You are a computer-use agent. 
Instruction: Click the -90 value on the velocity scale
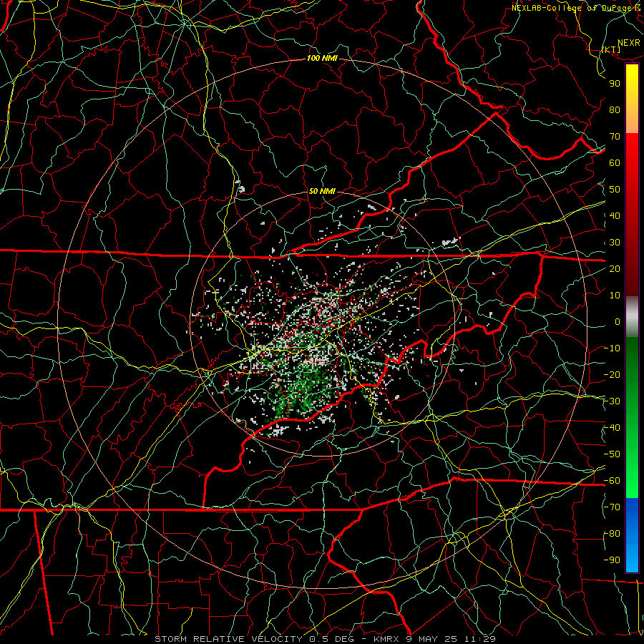(x=612, y=560)
